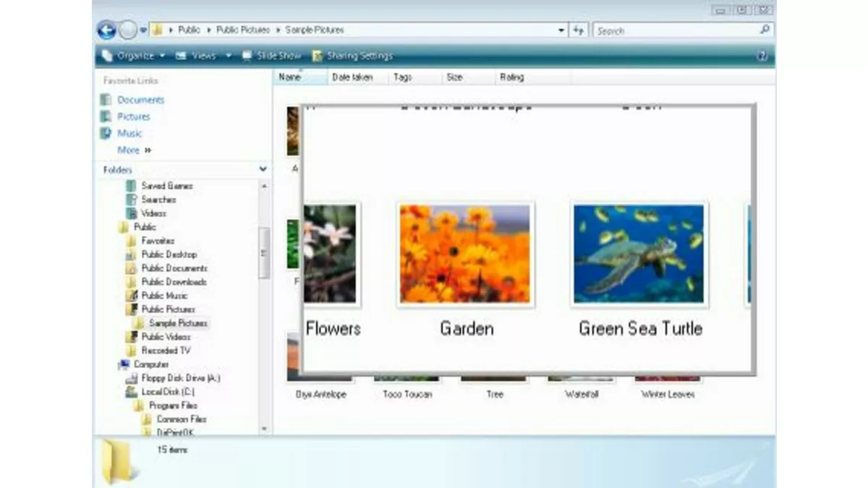The image size is (868, 488).
Task: Sort files by Rating column
Action: pos(511,77)
